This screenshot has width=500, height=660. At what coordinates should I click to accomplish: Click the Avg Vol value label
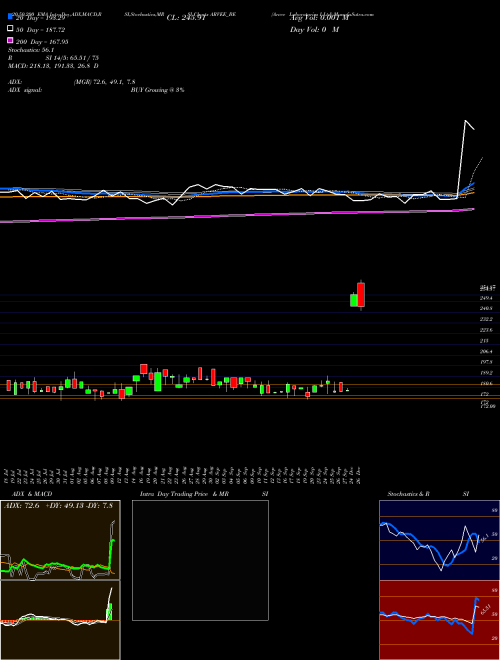pyautogui.click(x=319, y=18)
